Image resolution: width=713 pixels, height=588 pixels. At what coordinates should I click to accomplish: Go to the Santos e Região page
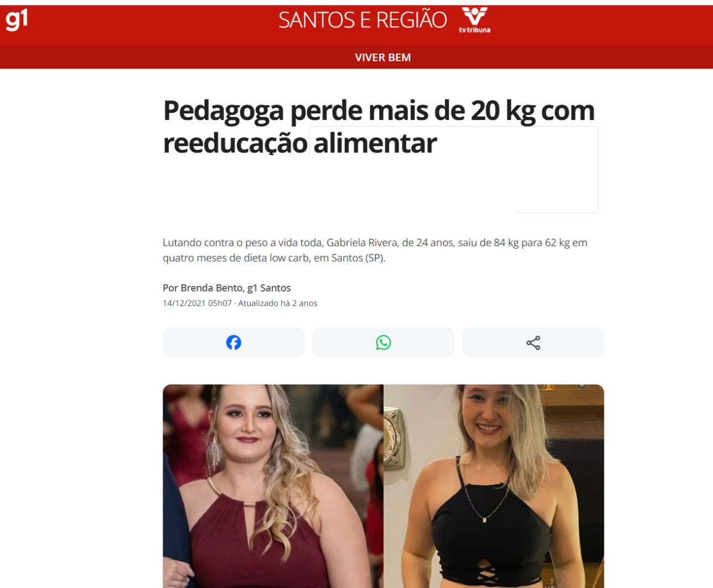tap(363, 20)
